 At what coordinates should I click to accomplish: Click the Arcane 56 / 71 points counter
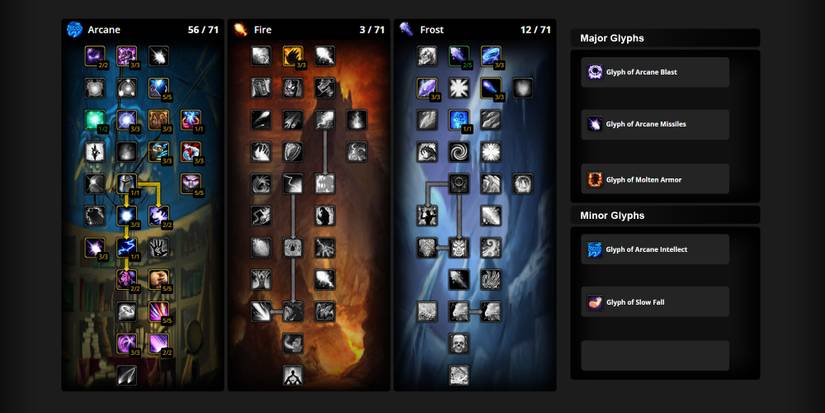pyautogui.click(x=203, y=30)
